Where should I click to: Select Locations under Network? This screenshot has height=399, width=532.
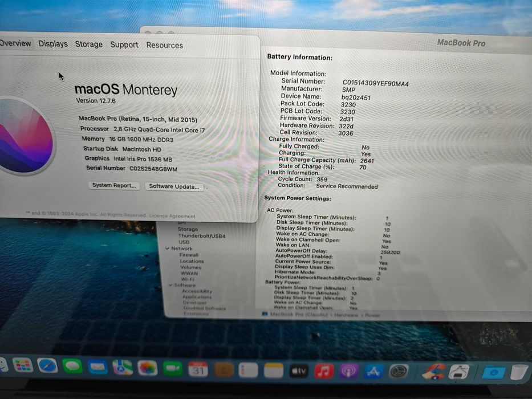pos(192,261)
